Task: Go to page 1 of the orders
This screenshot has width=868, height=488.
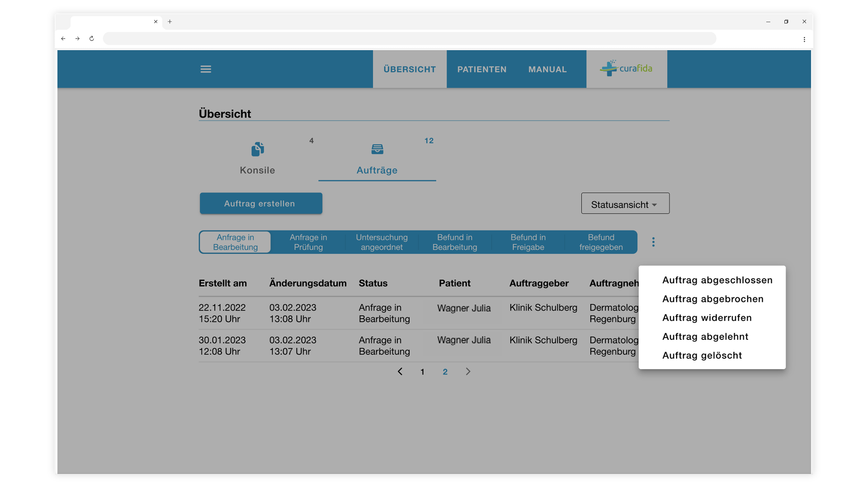Action: pyautogui.click(x=422, y=372)
